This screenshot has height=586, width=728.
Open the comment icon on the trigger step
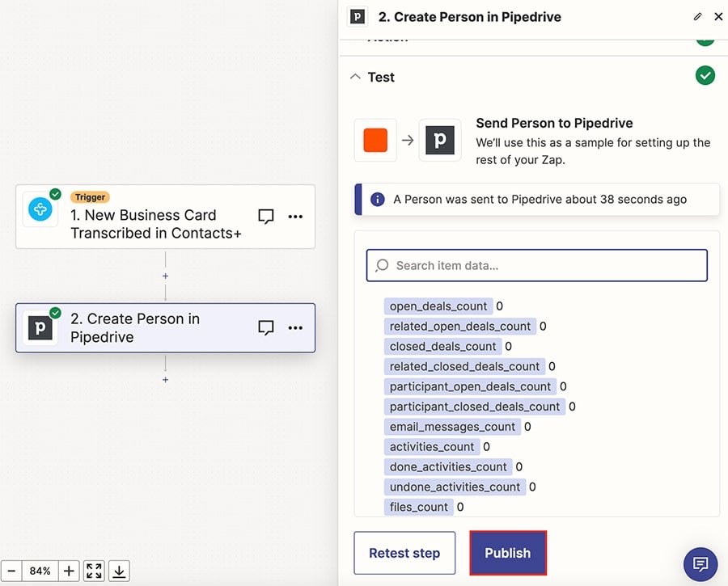click(266, 215)
